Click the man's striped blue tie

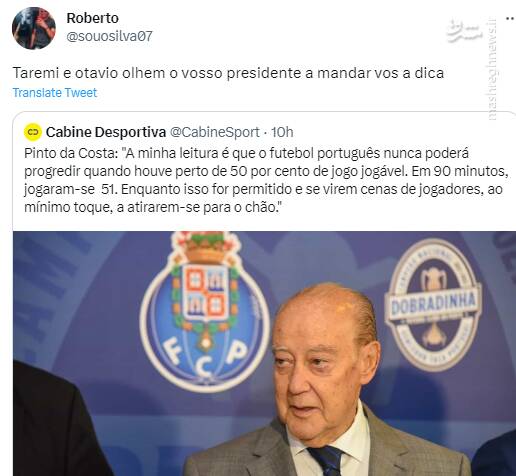(x=325, y=462)
